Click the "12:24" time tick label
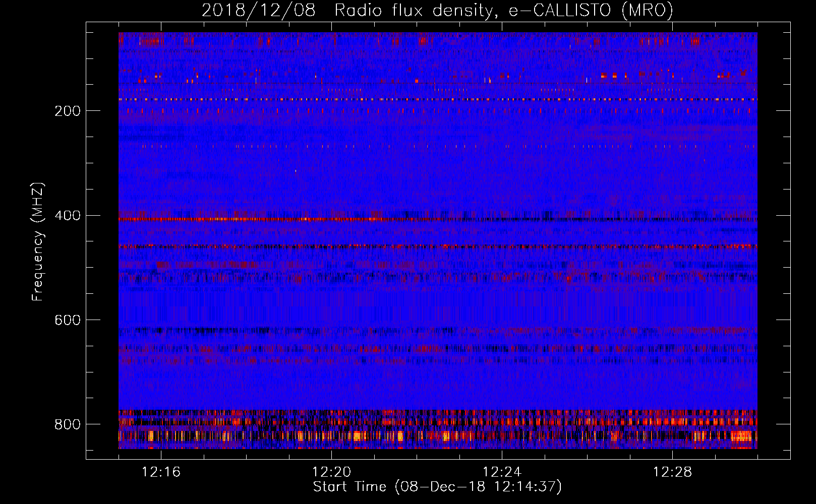 coord(502,472)
